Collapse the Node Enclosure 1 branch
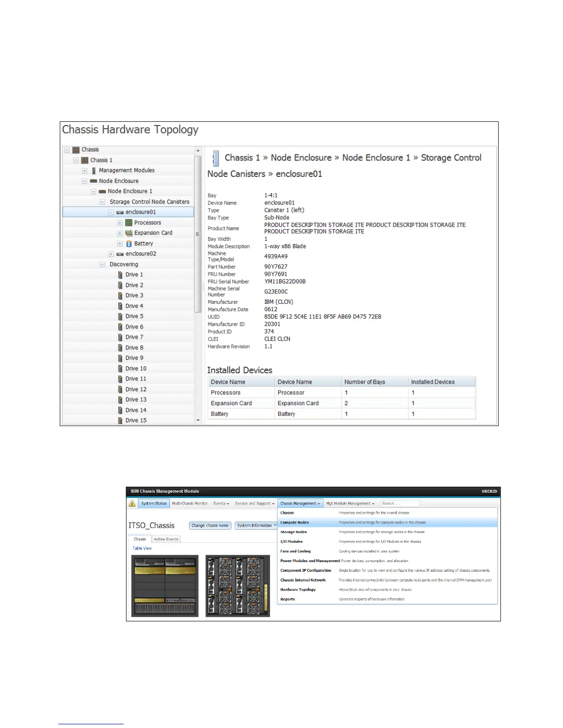This screenshot has width=563, height=728. 93,192
